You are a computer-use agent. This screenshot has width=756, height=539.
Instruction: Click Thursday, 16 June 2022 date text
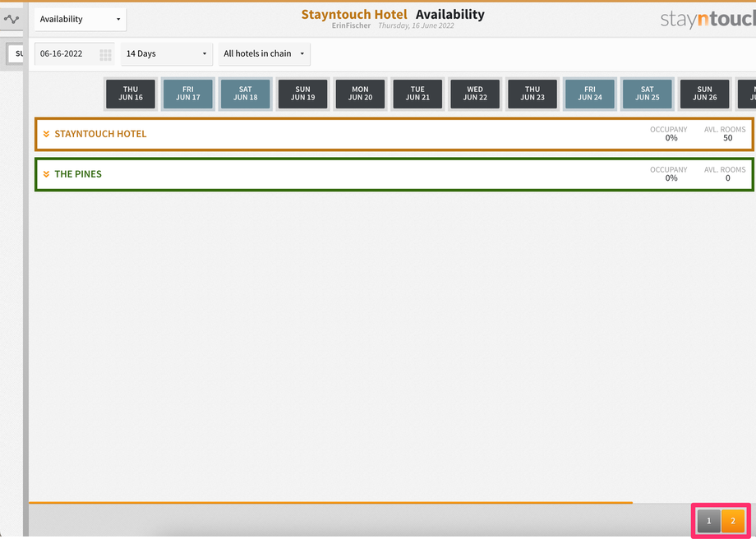click(416, 25)
